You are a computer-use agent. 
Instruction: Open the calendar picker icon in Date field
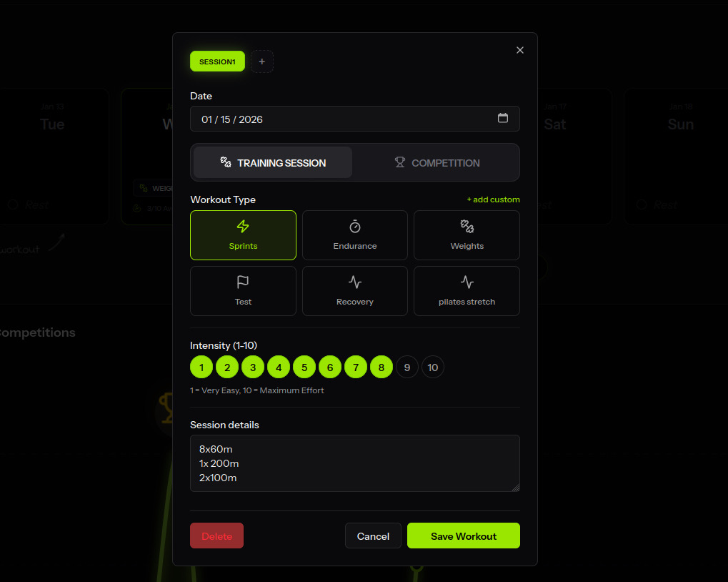coord(503,119)
